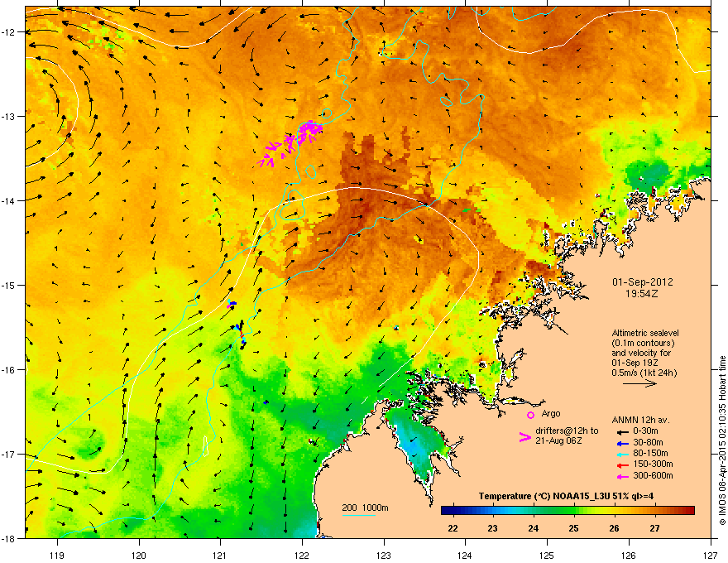This screenshot has width=728, height=563.
Task: Click the colorbar tick label 26
Action: [x=614, y=528]
